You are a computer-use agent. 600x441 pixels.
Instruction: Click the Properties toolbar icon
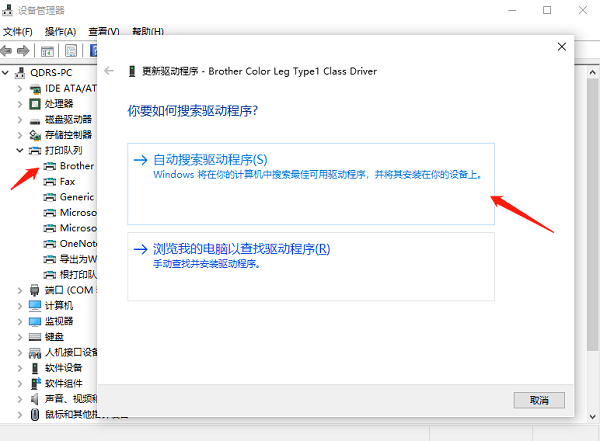(71, 50)
